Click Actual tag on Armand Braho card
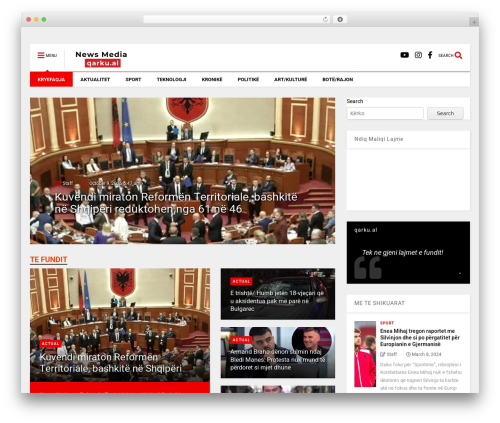 [x=241, y=340]
